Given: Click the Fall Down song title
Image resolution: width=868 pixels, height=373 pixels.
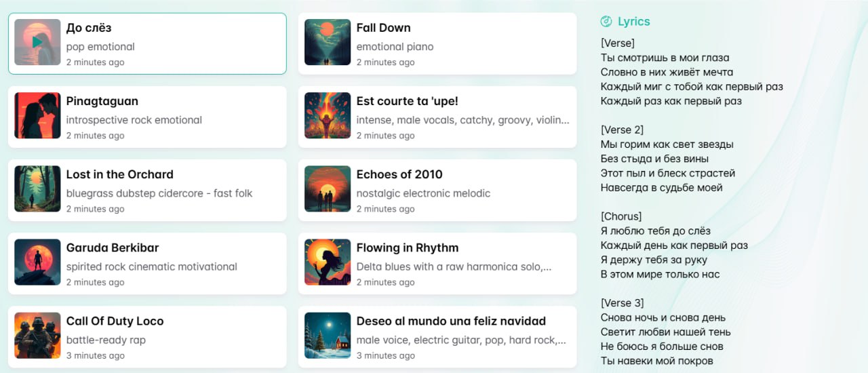Looking at the screenshot, I should coord(383,28).
